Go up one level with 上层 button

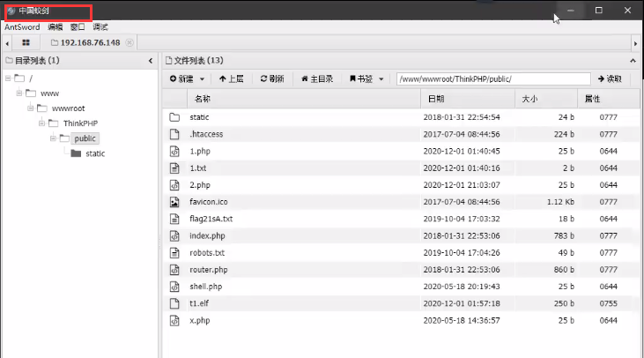pyautogui.click(x=231, y=78)
